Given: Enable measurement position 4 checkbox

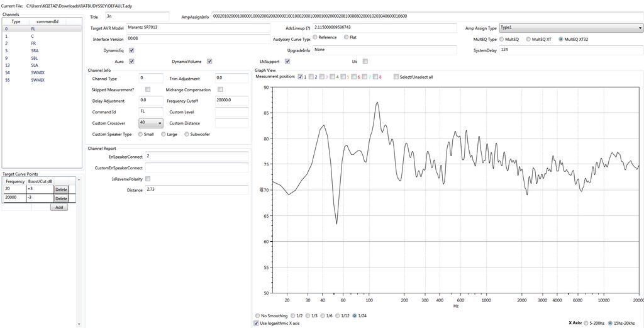Looking at the screenshot, I should 333,77.
